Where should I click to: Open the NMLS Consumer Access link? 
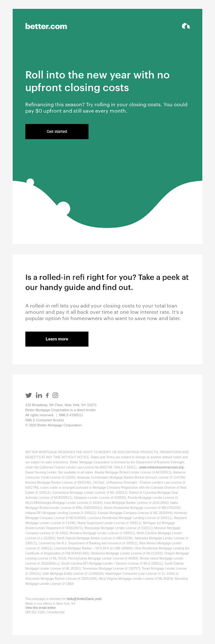(45, 420)
